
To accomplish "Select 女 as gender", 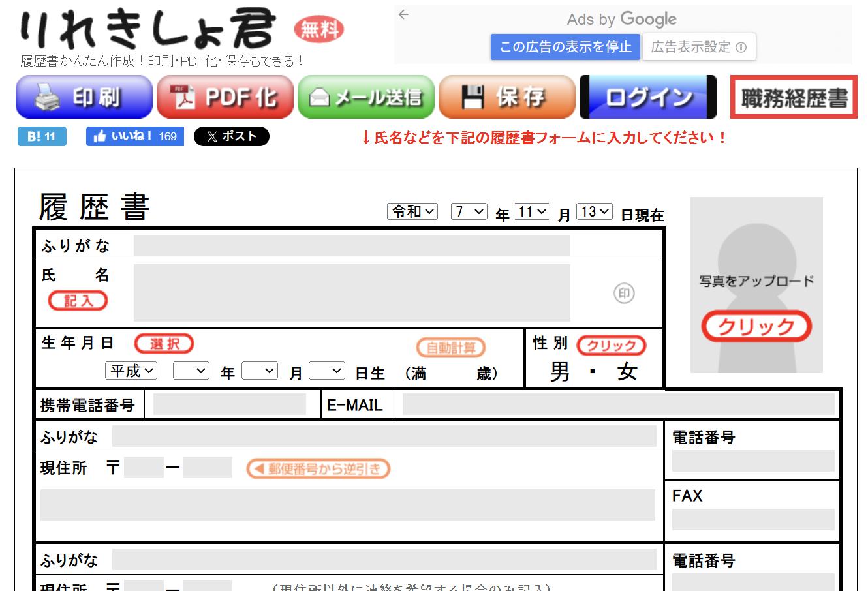I will 627,372.
